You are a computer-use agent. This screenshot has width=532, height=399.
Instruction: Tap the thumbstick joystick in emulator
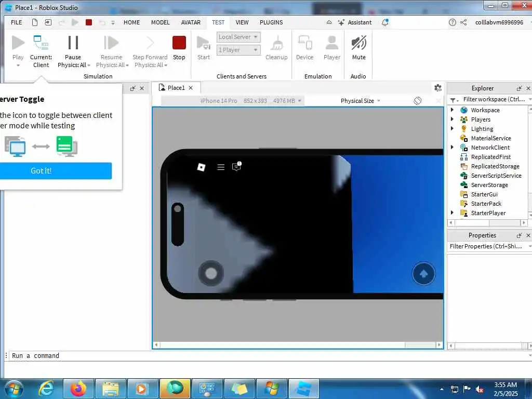coord(211,273)
